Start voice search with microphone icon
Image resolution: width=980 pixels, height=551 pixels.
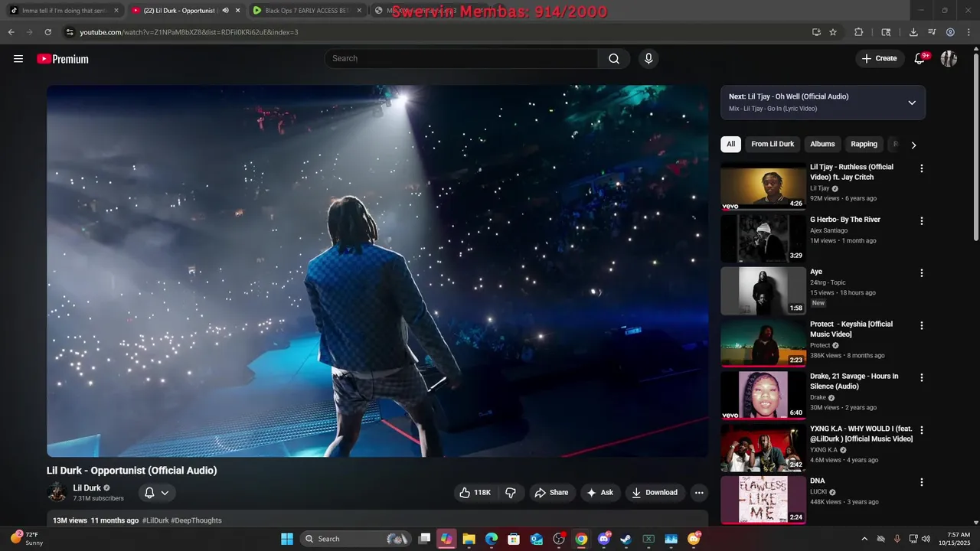648,59
